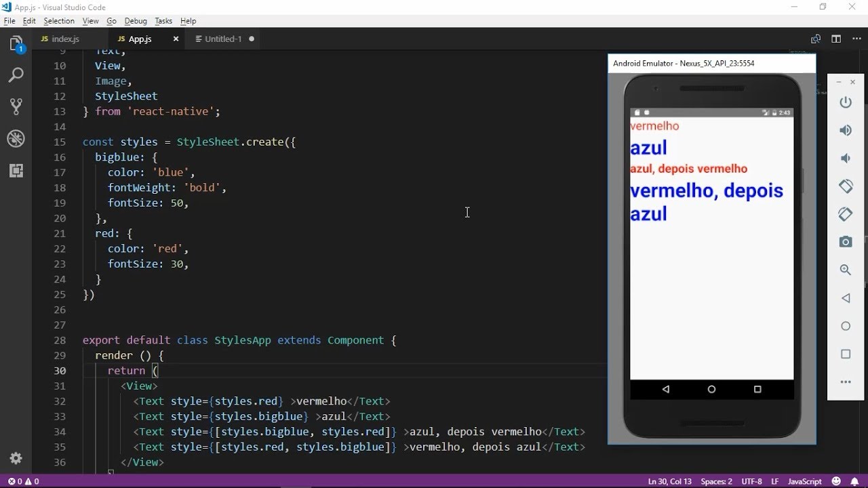This screenshot has width=868, height=488.
Task: Rotate the emulator right
Action: click(846, 213)
